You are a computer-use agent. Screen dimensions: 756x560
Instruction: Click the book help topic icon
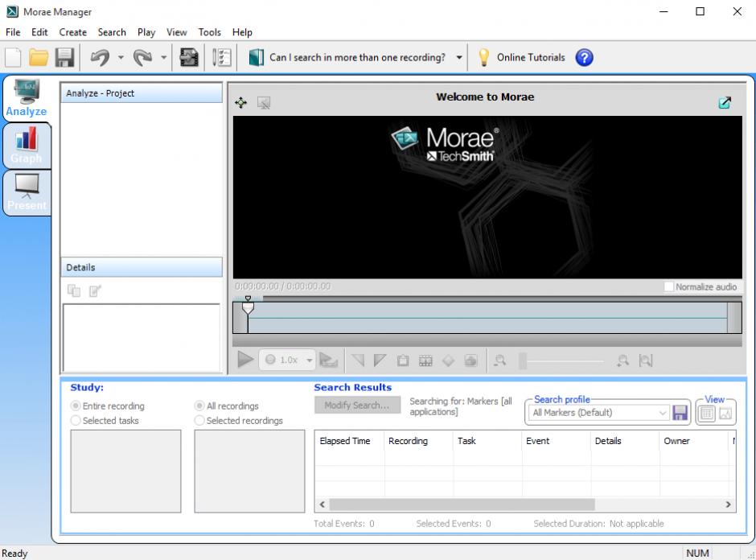pos(256,57)
